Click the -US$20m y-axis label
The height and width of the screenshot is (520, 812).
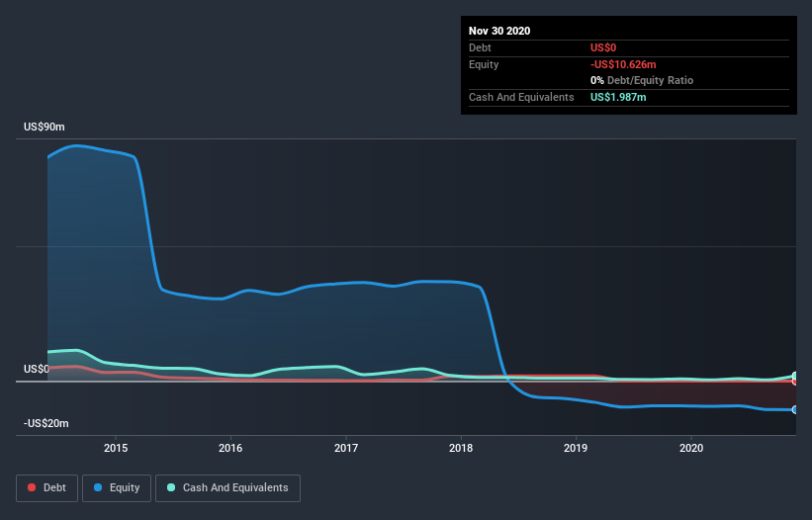tap(46, 423)
